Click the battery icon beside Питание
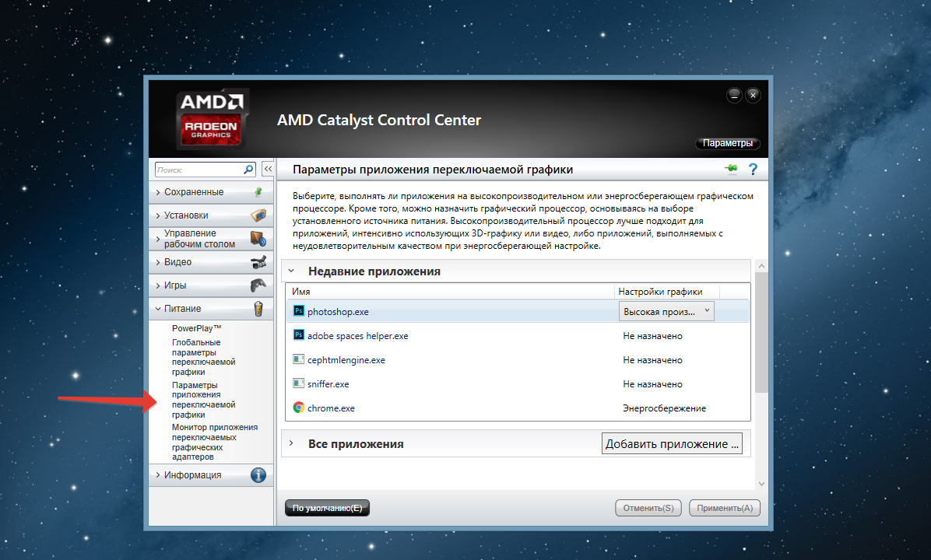 coord(258,309)
